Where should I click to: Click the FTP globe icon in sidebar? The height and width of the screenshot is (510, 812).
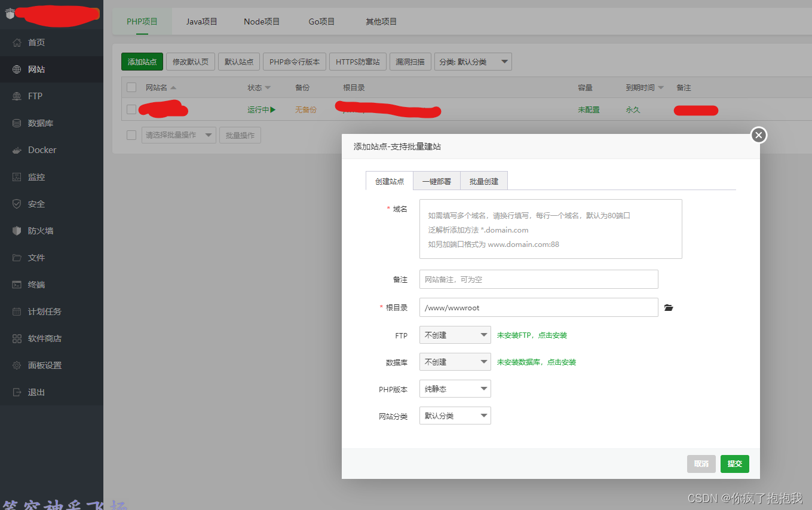(17, 96)
